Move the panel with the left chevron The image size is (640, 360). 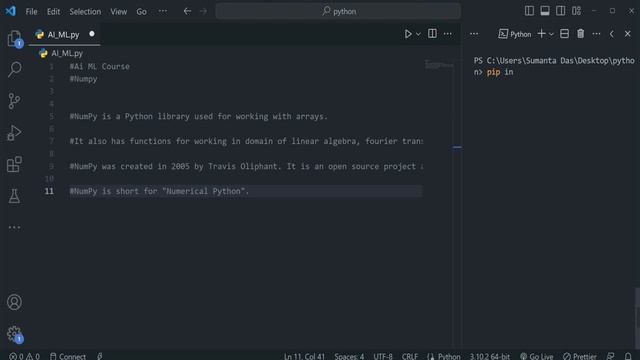coord(612,34)
